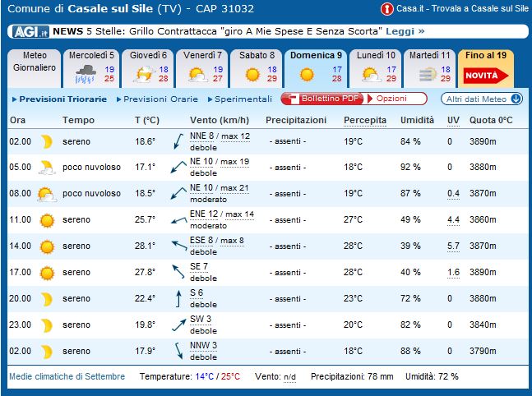Click the Casa.it red logo icon
532x396 pixels.
(x=386, y=9)
